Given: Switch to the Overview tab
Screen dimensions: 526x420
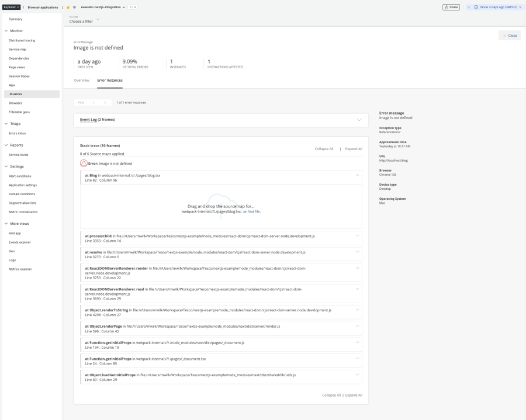Looking at the screenshot, I should (x=81, y=81).
